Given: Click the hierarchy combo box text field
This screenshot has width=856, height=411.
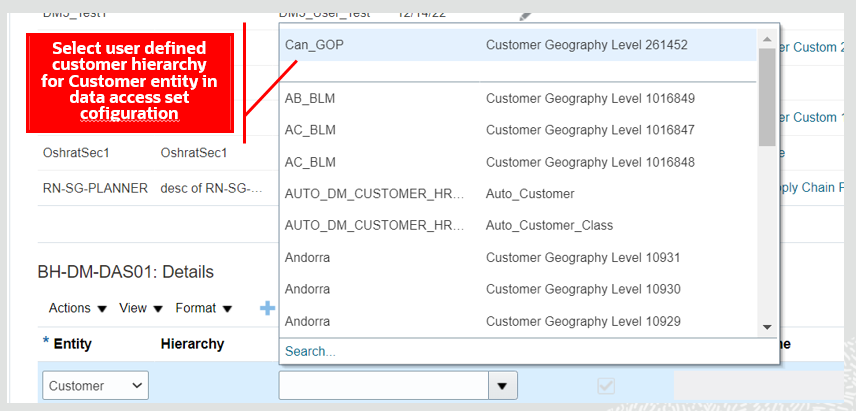Looking at the screenshot, I should (383, 386).
